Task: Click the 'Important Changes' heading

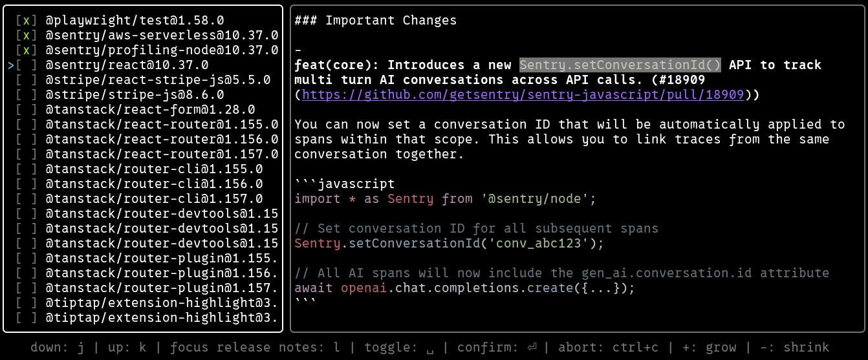Action: 375,21
